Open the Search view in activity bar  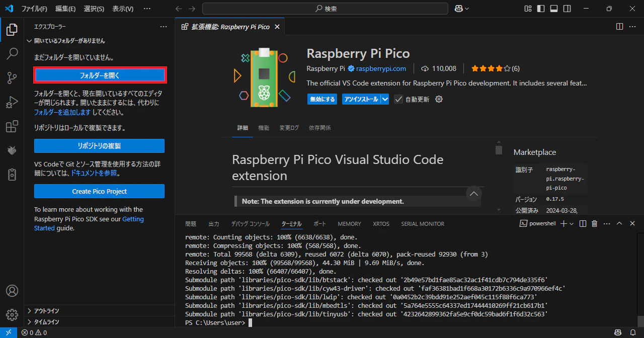(x=12, y=54)
